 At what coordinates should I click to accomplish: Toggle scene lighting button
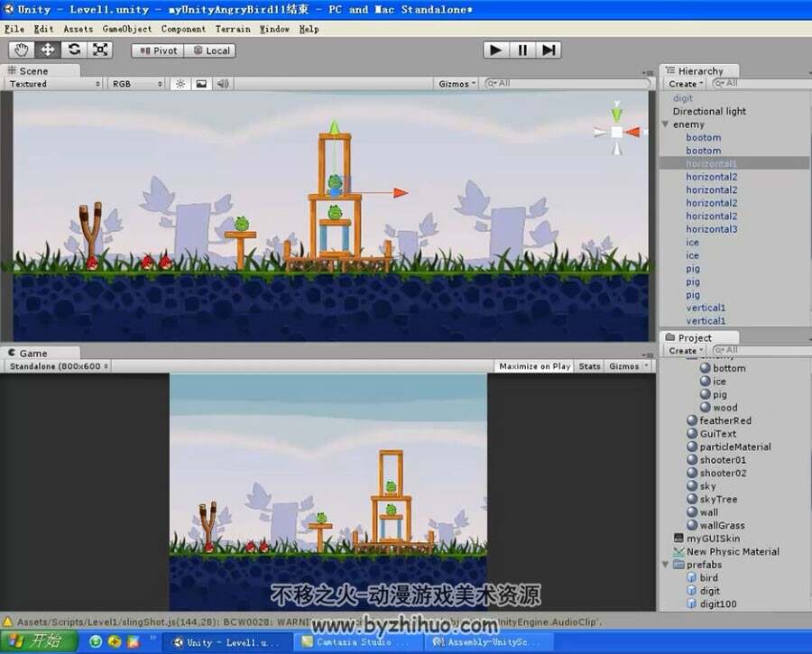180,84
